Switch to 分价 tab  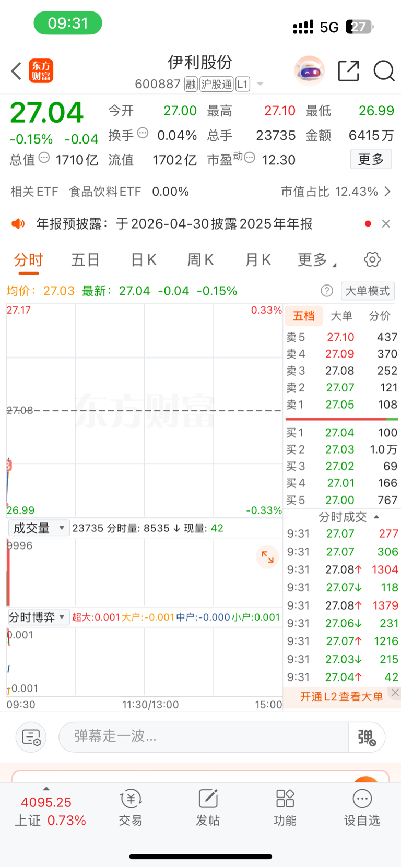pyautogui.click(x=380, y=316)
